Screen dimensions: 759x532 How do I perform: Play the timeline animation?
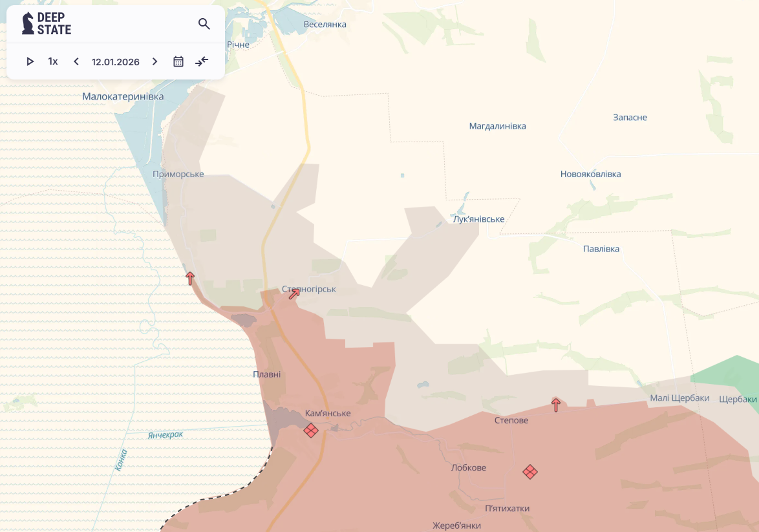click(x=30, y=61)
